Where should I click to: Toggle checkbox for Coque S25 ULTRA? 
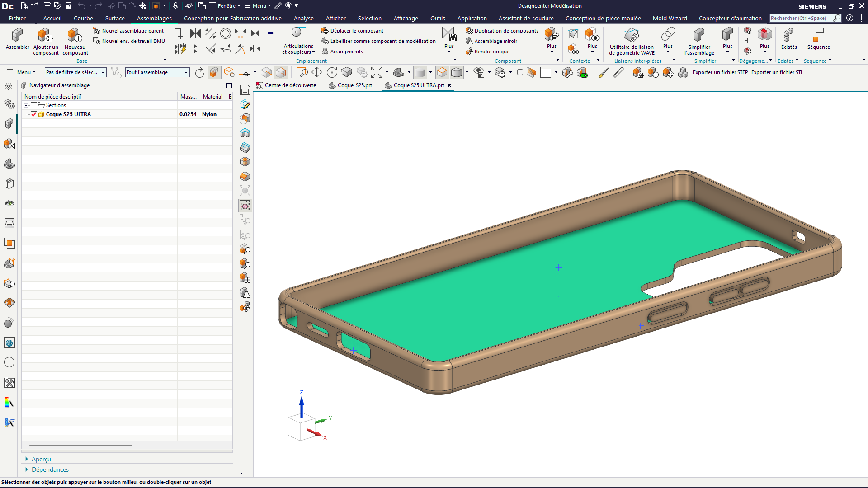coord(34,114)
